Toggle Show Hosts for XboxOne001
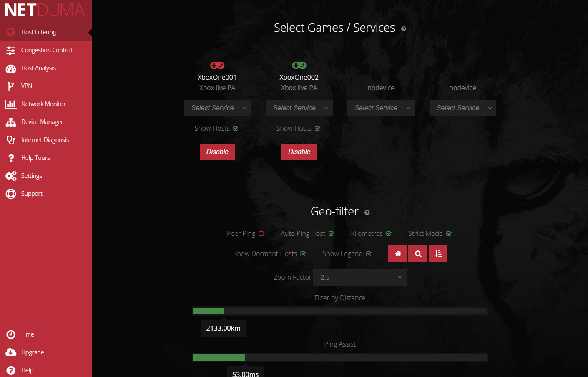Viewport: 588px width, 377px height. click(x=236, y=129)
